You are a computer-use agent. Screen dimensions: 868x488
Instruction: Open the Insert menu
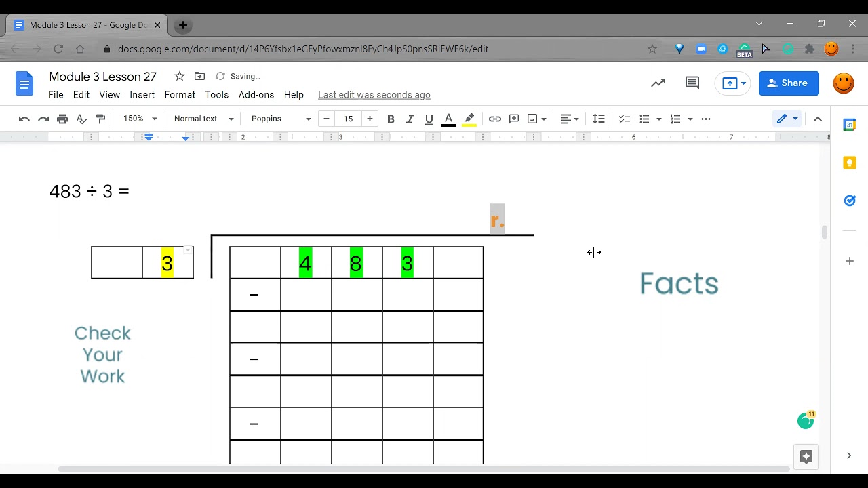[142, 95]
